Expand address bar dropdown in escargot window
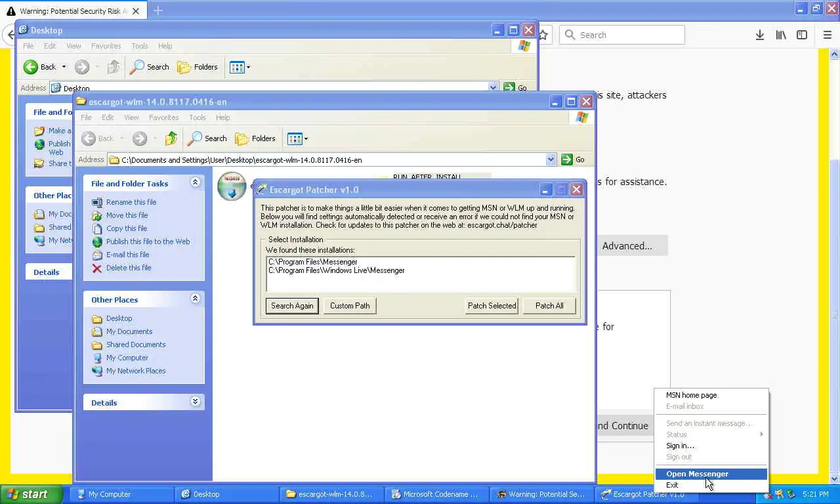 [x=551, y=159]
